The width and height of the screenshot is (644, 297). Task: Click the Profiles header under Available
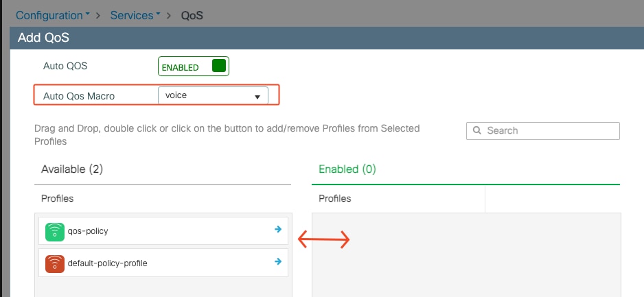tap(58, 198)
